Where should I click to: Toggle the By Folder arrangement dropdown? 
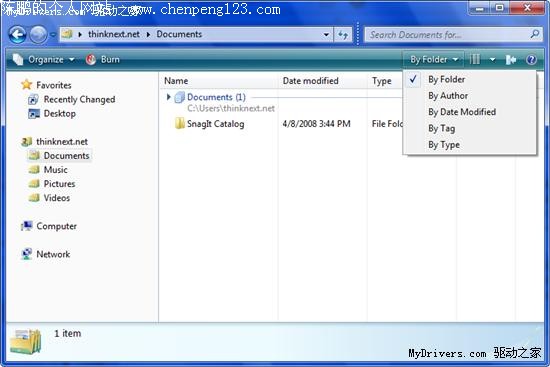click(434, 60)
